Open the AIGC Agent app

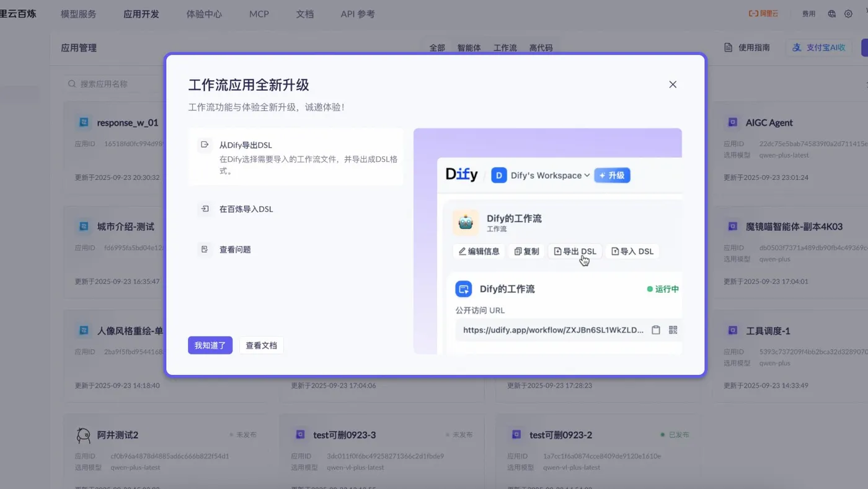click(x=769, y=122)
